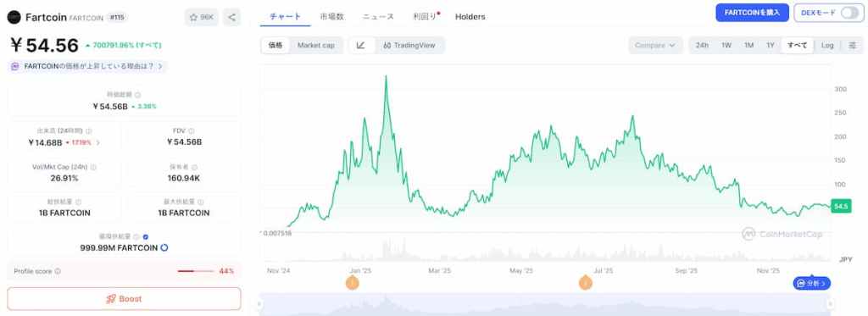Image resolution: width=868 pixels, height=316 pixels.
Task: Open the ニュース tab
Action: point(379,17)
